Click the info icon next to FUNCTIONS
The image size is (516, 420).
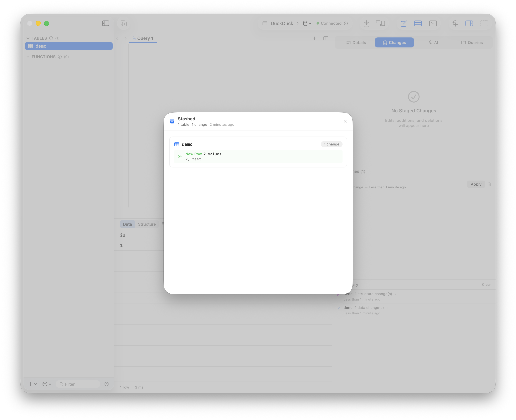pos(60,57)
